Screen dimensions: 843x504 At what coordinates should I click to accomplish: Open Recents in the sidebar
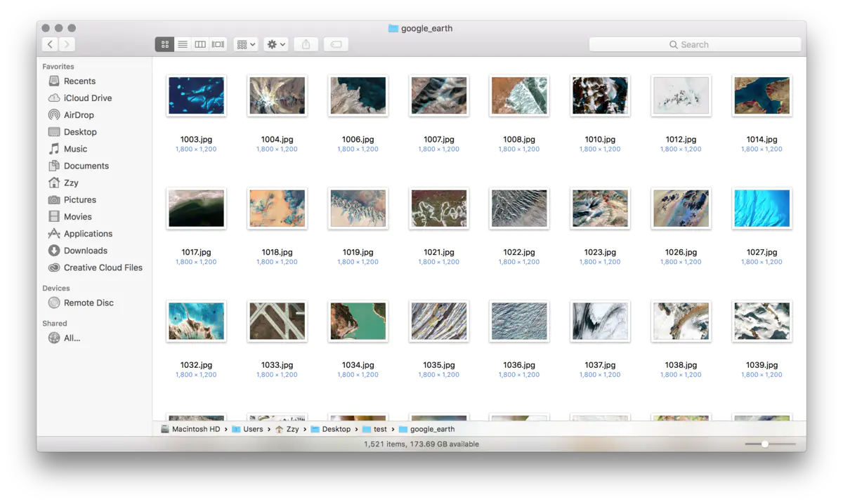coord(79,81)
